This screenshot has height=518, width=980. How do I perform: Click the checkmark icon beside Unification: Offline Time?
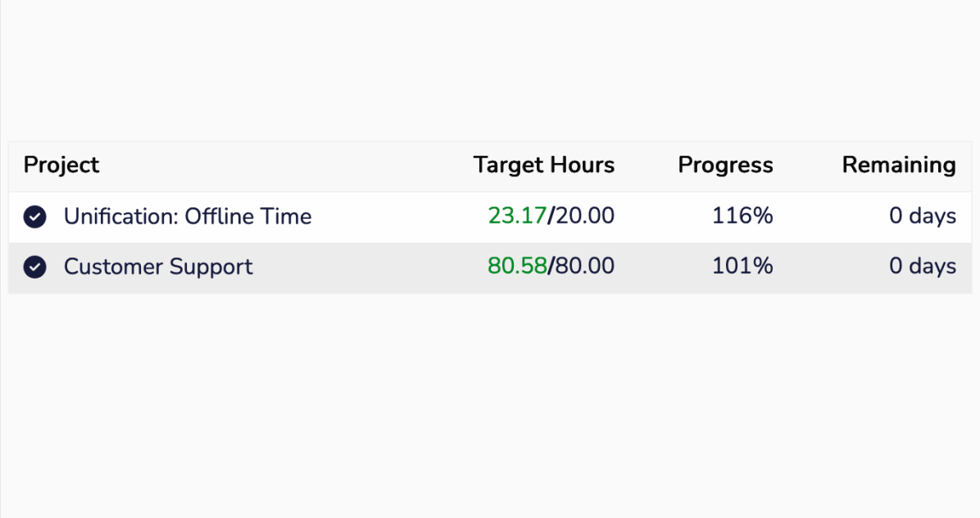click(x=34, y=216)
